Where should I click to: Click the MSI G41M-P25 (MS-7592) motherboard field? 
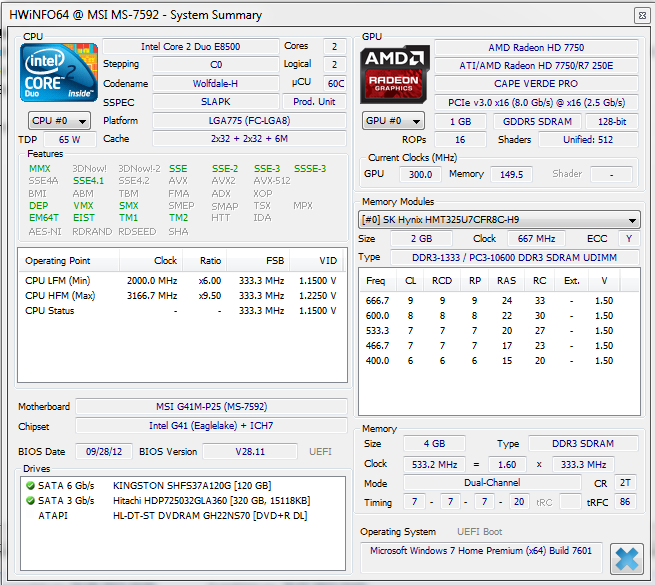pyautogui.click(x=211, y=407)
